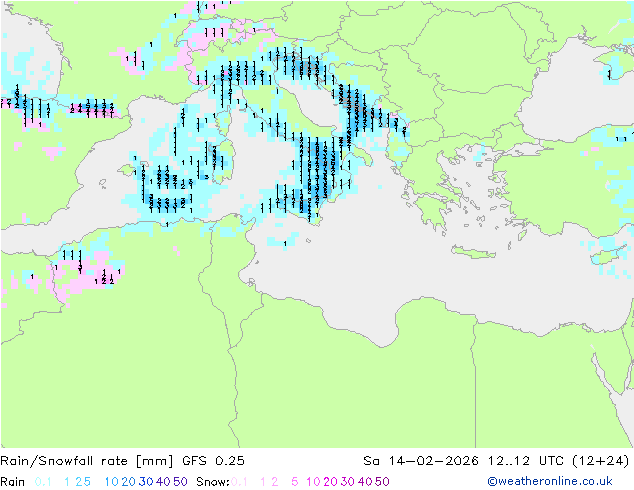Click the 'GFS 0.25' model label
The width and height of the screenshot is (634, 490).
pos(213,461)
